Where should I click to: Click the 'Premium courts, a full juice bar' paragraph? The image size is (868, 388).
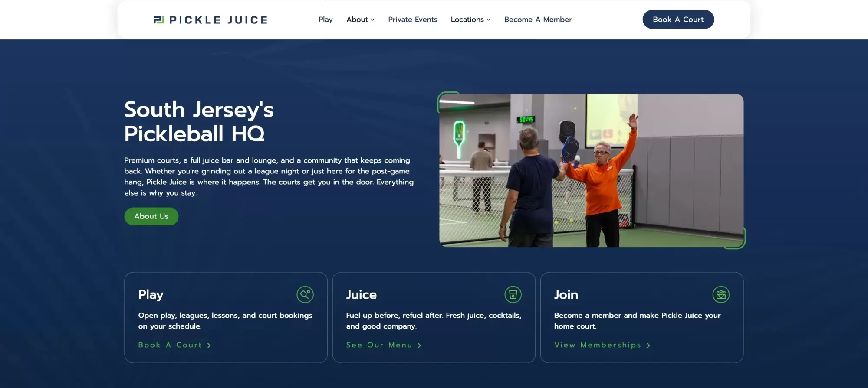click(x=269, y=176)
